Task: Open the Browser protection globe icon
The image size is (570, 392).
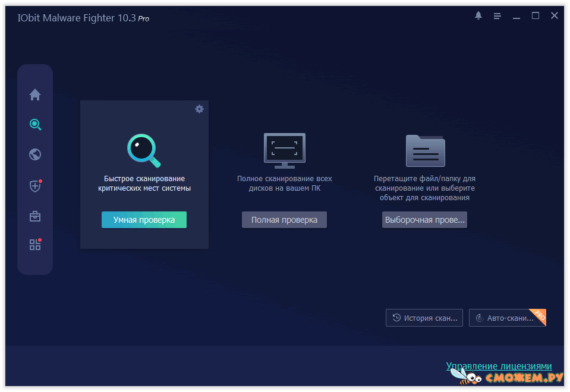Action: [35, 154]
